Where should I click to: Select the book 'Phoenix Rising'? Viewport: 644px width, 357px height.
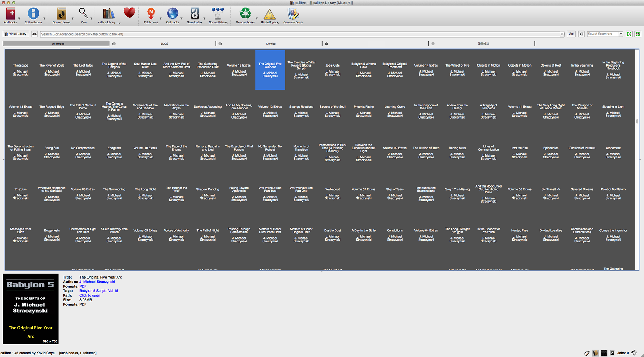(364, 111)
